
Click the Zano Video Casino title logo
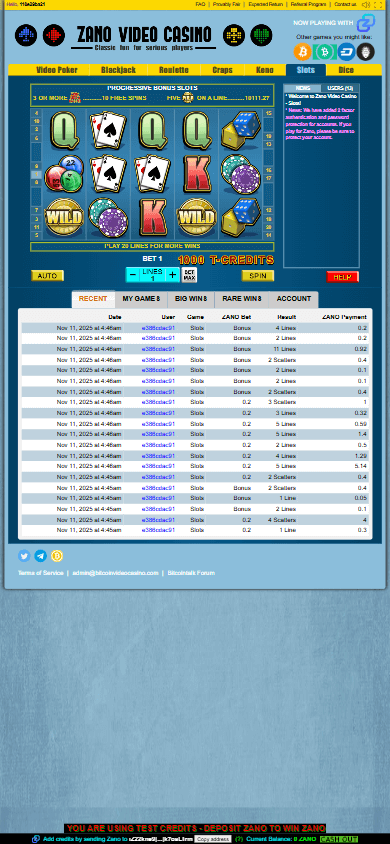tap(144, 37)
